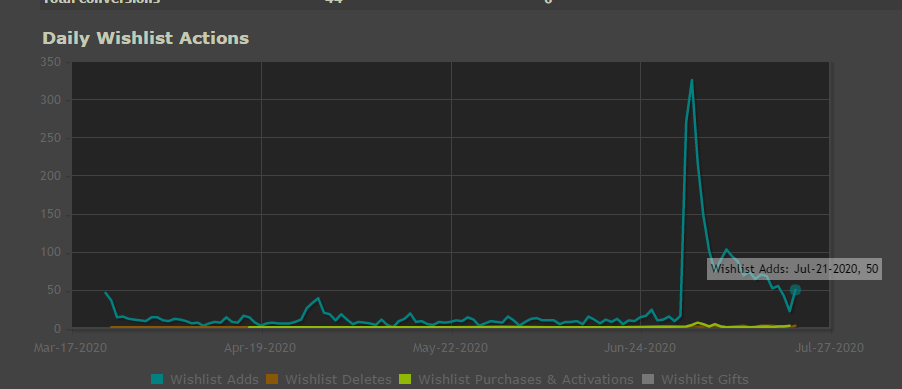The width and height of the screenshot is (902, 389).
Task: Click the Daily Wishlist Actions heading
Action: 146,38
